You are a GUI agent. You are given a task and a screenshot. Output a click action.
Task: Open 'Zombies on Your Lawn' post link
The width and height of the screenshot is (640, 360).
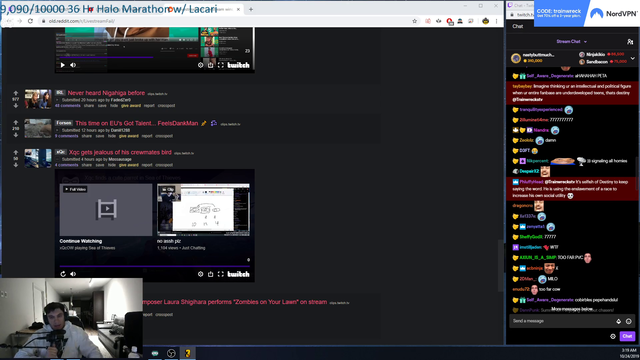tap(235, 302)
